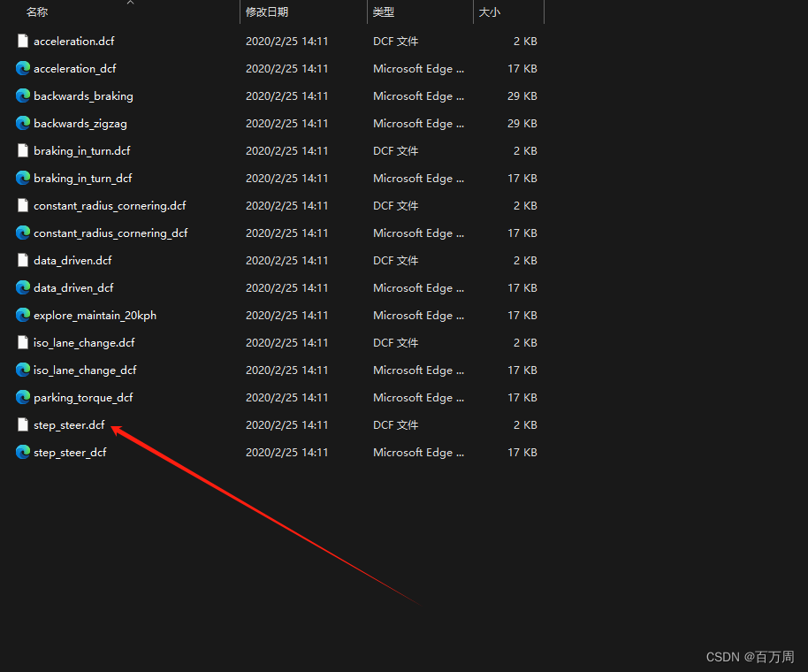Click the 17 KB size of step_steer_dcf
The width and height of the screenshot is (808, 672).
(x=522, y=453)
